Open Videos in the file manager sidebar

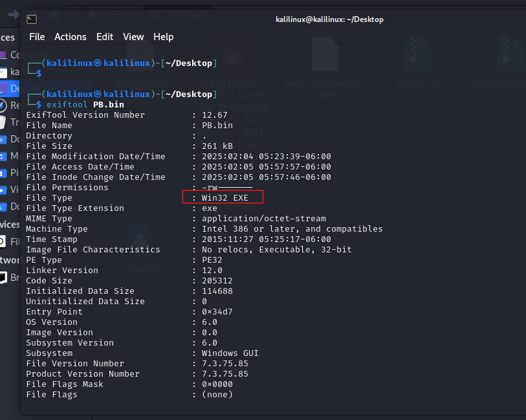point(10,189)
